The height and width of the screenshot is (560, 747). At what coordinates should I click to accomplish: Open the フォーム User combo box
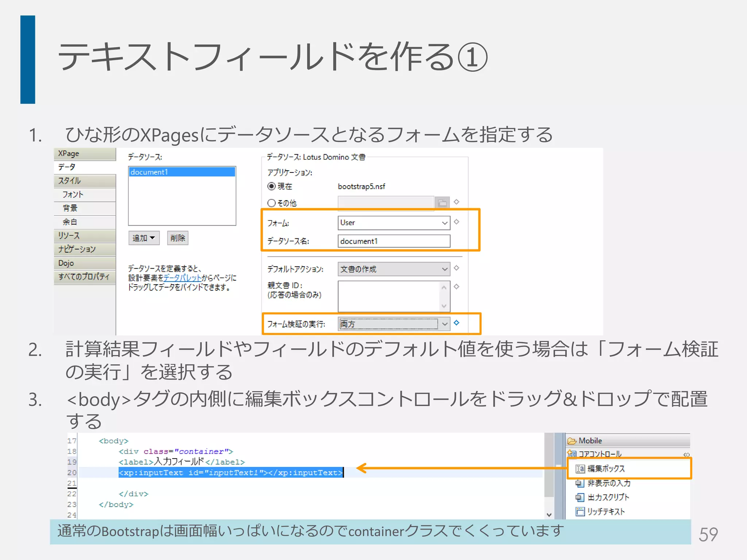click(x=394, y=223)
